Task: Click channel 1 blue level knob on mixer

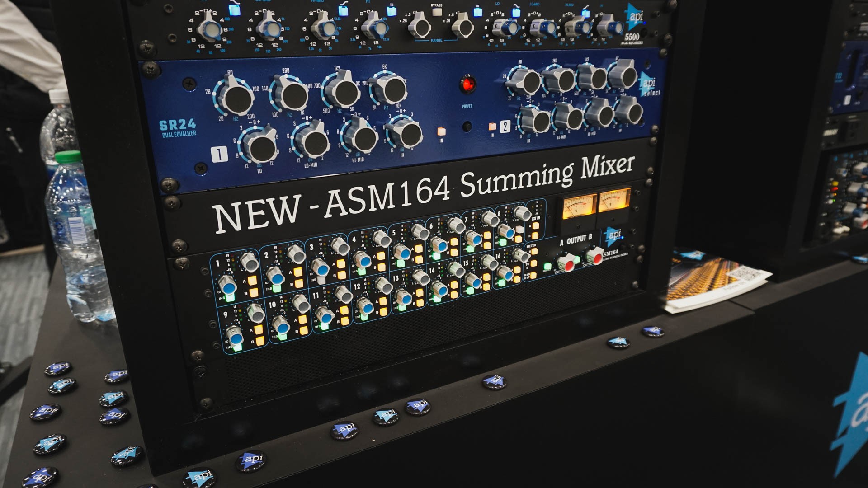Action: click(228, 286)
